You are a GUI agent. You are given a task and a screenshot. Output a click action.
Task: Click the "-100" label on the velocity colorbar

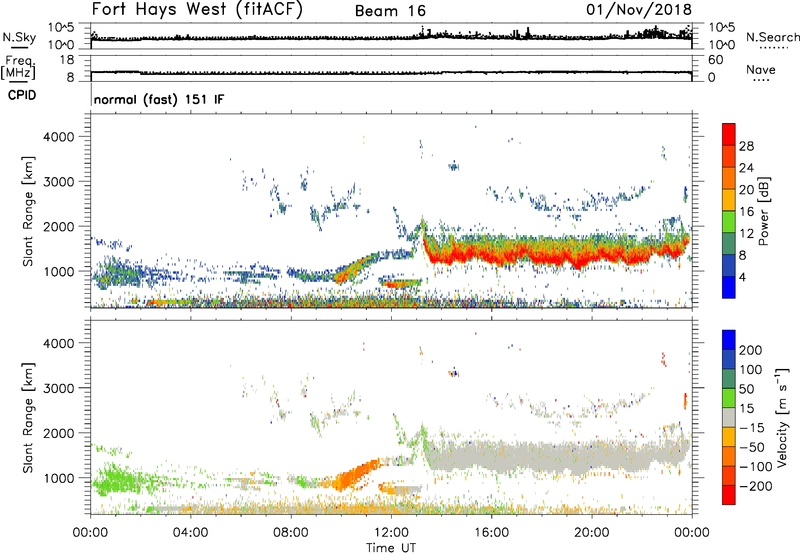pyautogui.click(x=756, y=467)
